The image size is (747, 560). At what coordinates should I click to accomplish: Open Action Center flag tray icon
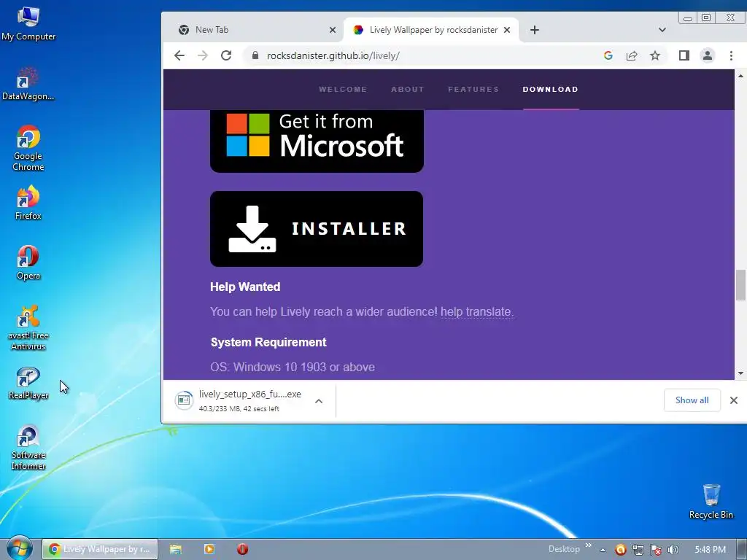pyautogui.click(x=656, y=550)
